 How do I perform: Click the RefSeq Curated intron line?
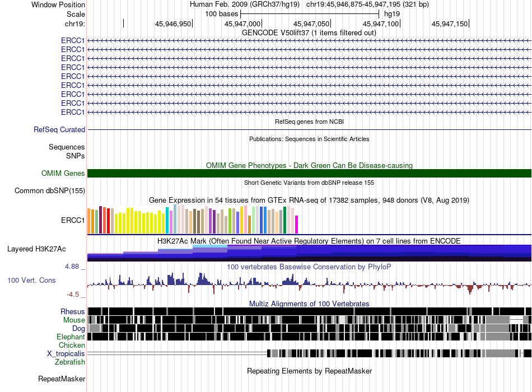(309, 130)
